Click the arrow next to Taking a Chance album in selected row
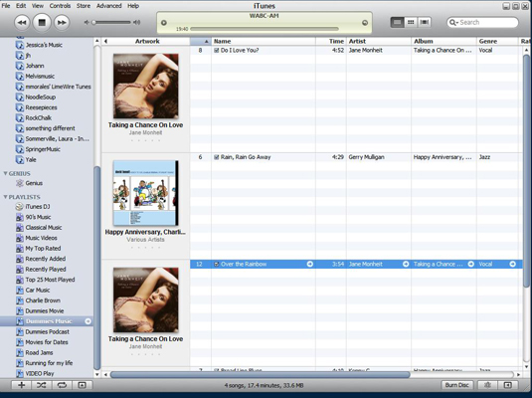Image resolution: width=532 pixels, height=398 pixels. click(x=471, y=265)
